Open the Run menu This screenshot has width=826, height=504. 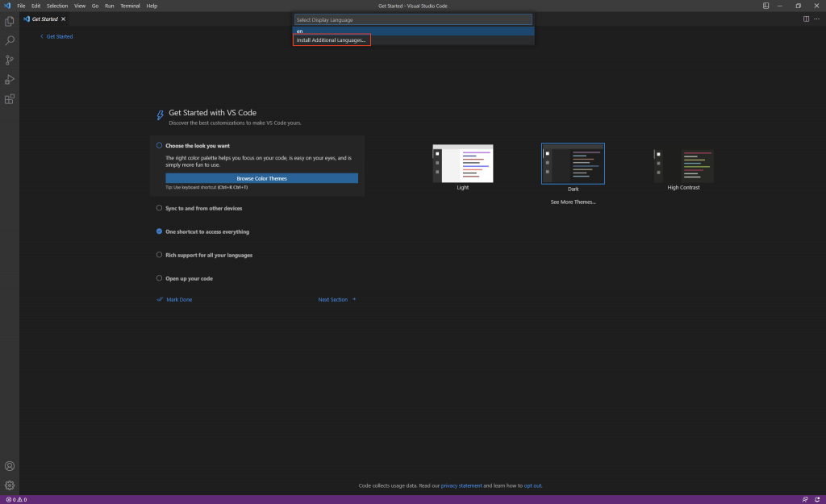click(x=109, y=6)
